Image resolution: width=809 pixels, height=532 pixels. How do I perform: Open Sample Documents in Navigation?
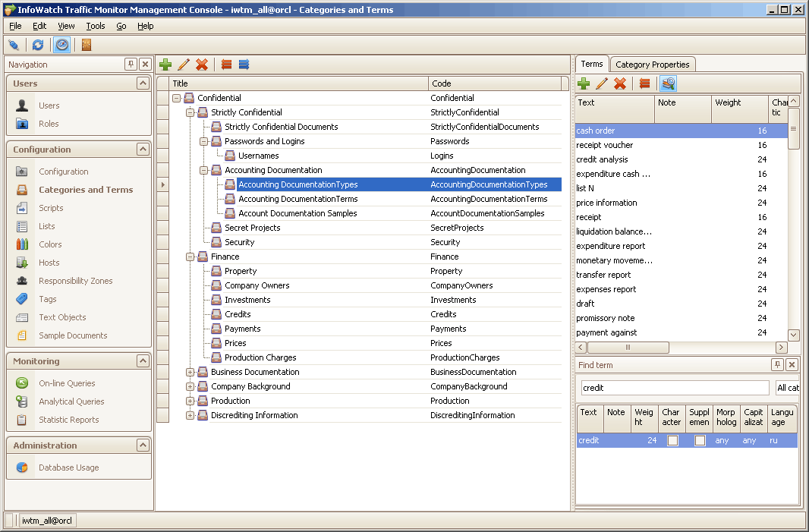73,335
